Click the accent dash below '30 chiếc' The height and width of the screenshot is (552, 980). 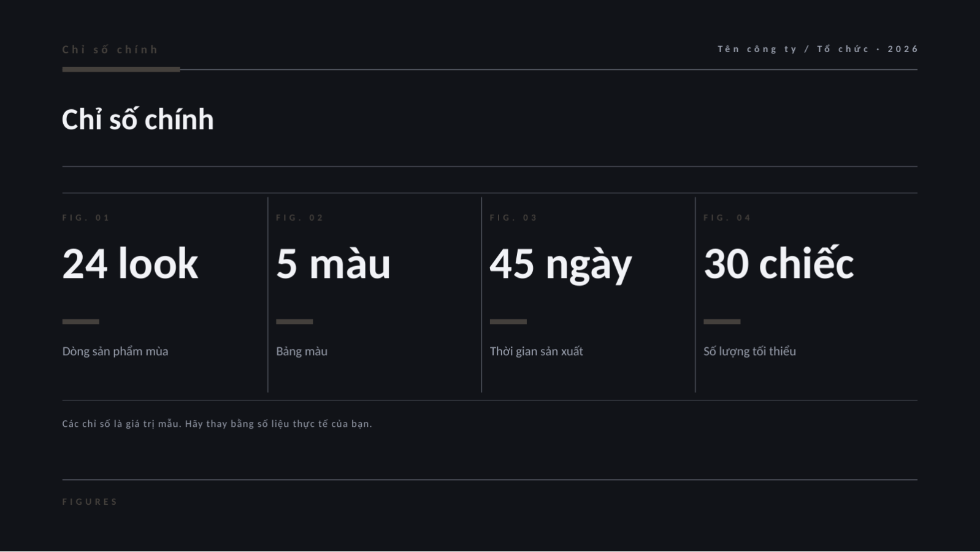pyautogui.click(x=722, y=321)
